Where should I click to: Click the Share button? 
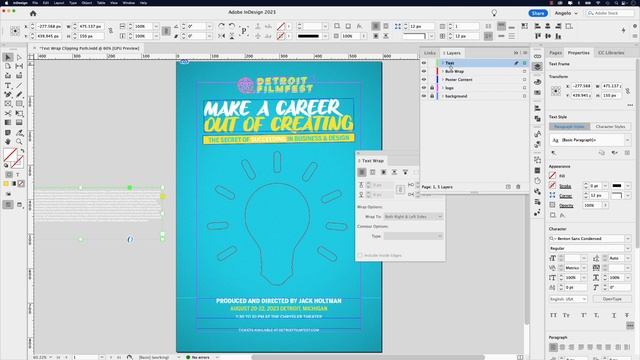pyautogui.click(x=538, y=13)
